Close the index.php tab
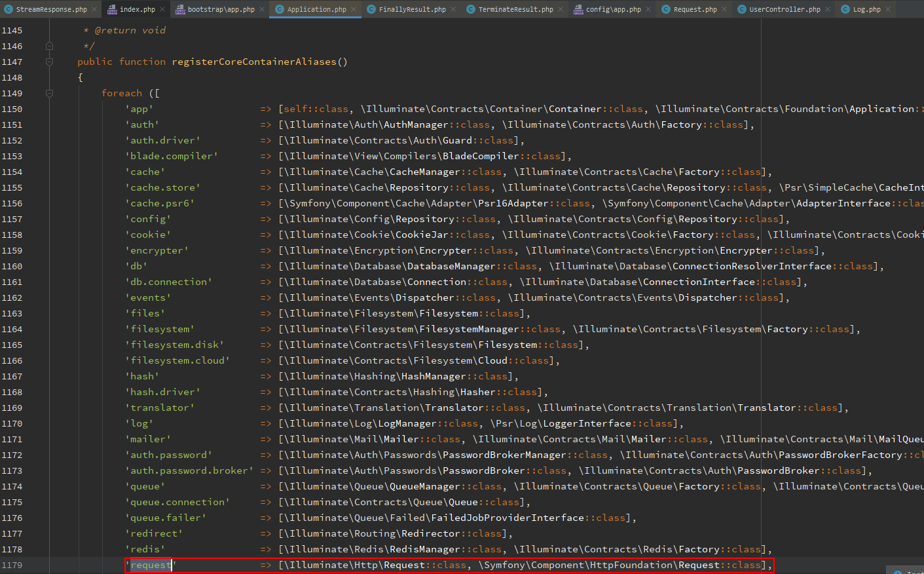 tap(162, 9)
